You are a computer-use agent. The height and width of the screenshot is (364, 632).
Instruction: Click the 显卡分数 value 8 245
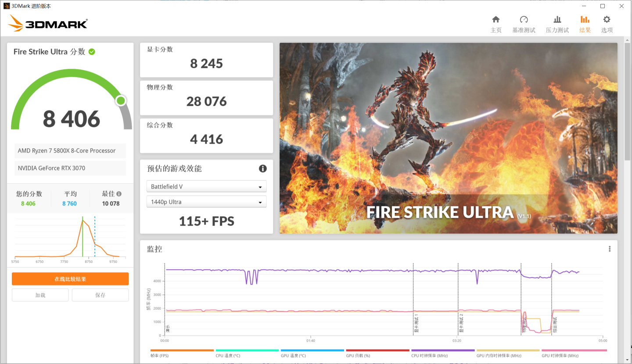(206, 64)
